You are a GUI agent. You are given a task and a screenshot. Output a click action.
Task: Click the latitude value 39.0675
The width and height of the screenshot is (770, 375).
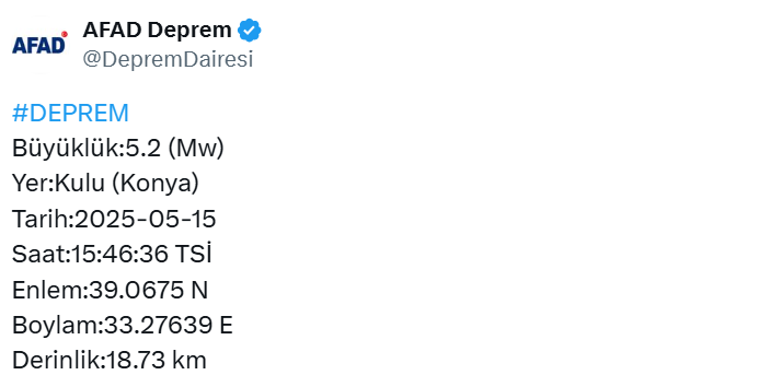tap(136, 290)
